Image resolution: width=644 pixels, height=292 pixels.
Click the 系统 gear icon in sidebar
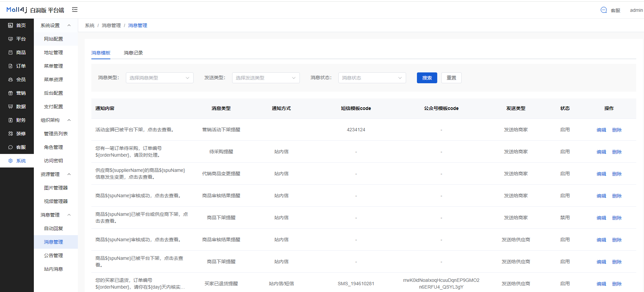[x=10, y=161]
